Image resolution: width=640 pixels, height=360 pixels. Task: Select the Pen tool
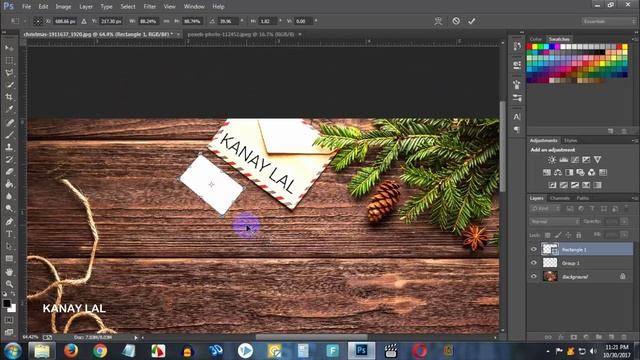point(9,222)
